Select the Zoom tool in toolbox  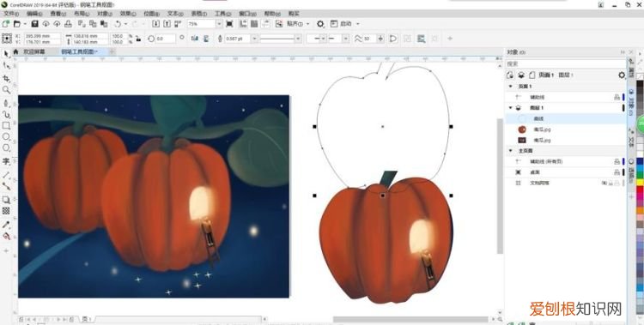click(x=6, y=90)
